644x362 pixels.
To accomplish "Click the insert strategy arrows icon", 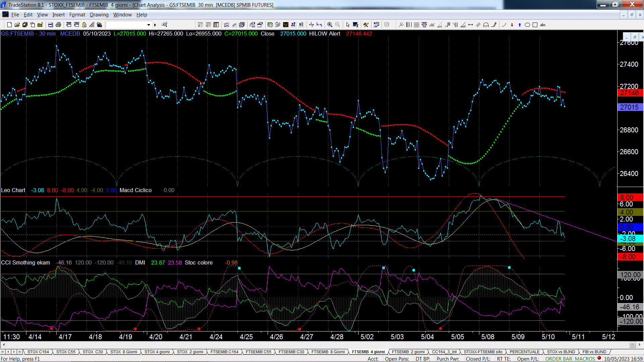I will point(234,25).
